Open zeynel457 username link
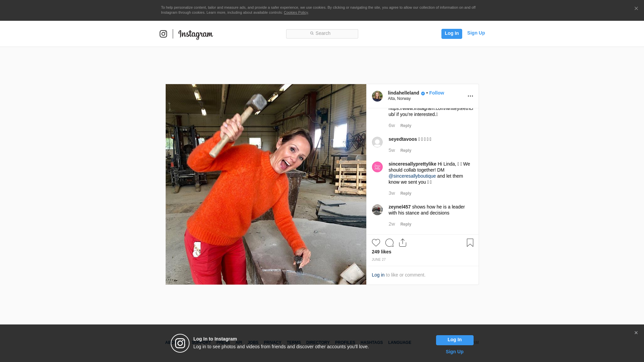This screenshot has width=644, height=362. click(400, 207)
